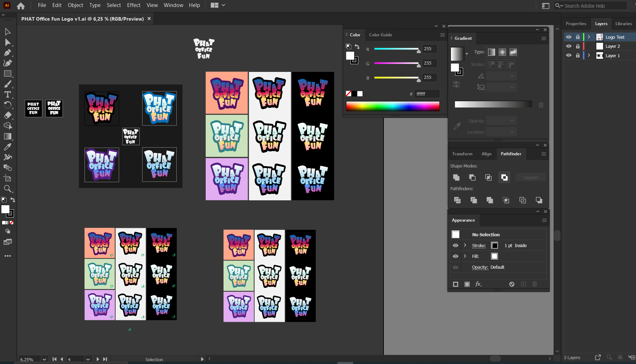Hide Layer 1 visibility eye

569,55
